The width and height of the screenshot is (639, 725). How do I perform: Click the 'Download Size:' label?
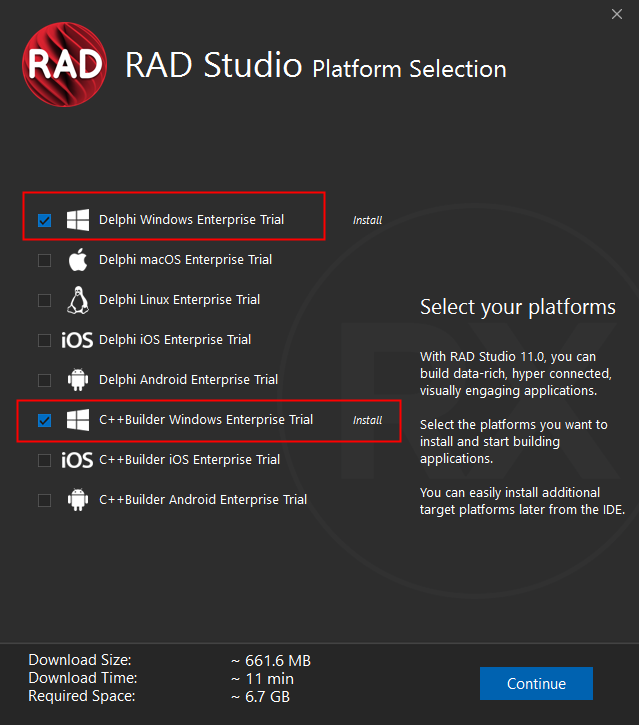(x=80, y=660)
